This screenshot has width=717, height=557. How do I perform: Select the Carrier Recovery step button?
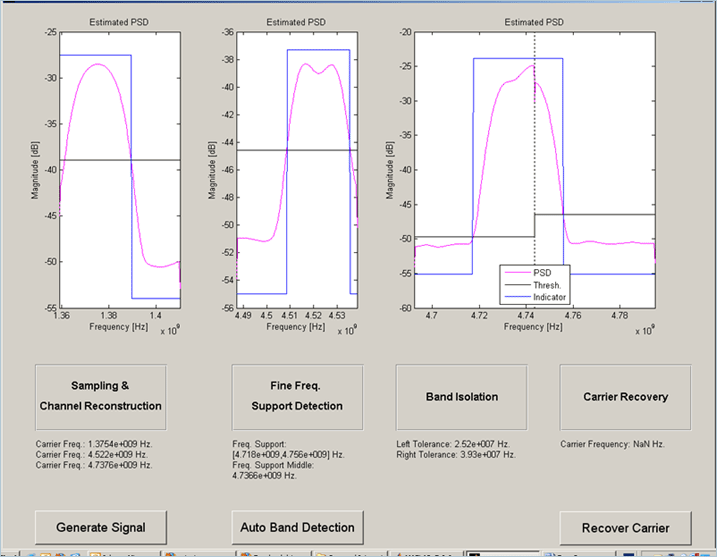pos(625,396)
